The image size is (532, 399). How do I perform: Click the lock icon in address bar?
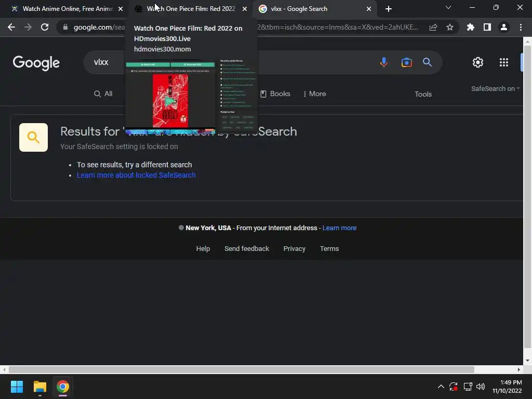(65, 27)
